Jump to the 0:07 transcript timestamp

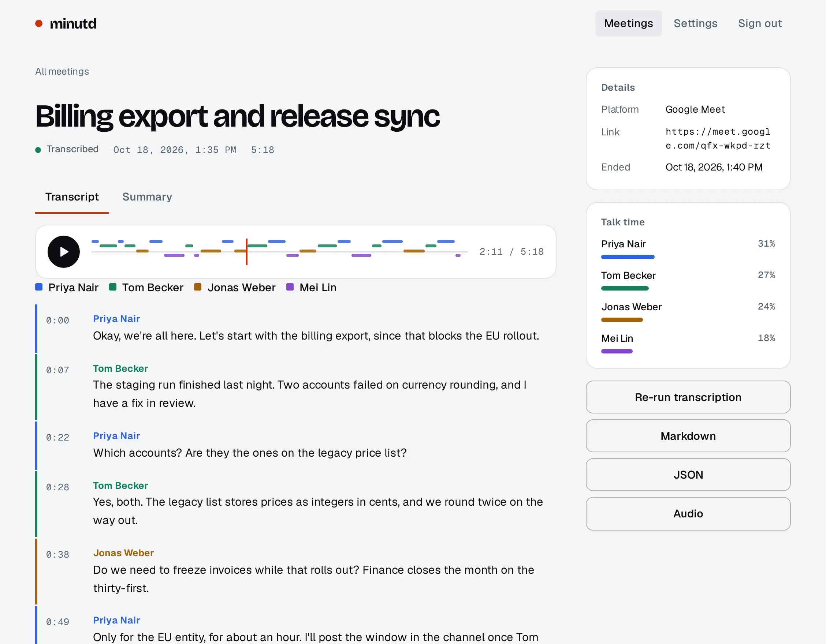(57, 370)
